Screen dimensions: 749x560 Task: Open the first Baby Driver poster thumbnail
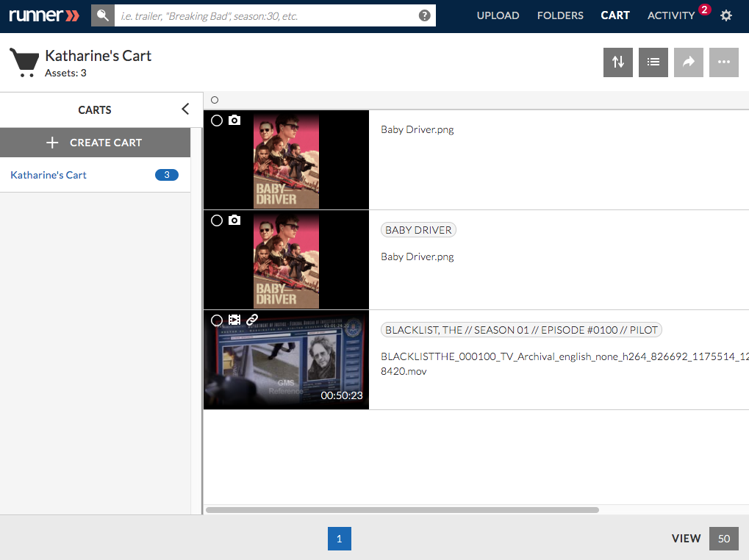pos(286,160)
